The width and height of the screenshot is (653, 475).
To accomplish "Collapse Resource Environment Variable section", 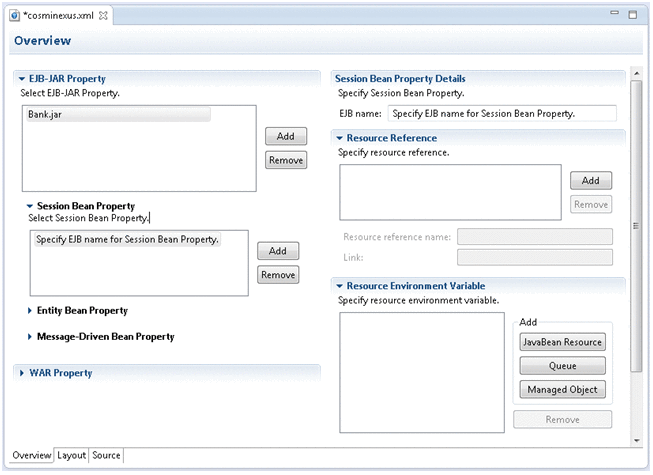I will click(340, 285).
